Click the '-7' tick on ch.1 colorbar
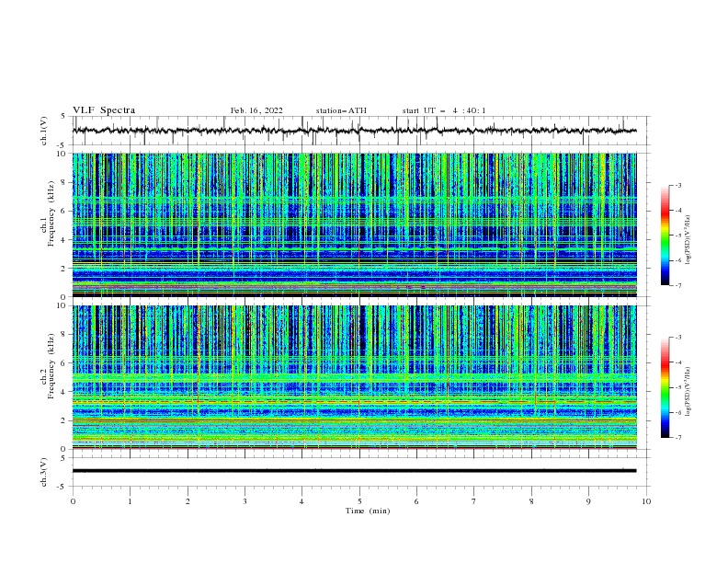This screenshot has width=728, height=563. 678,285
